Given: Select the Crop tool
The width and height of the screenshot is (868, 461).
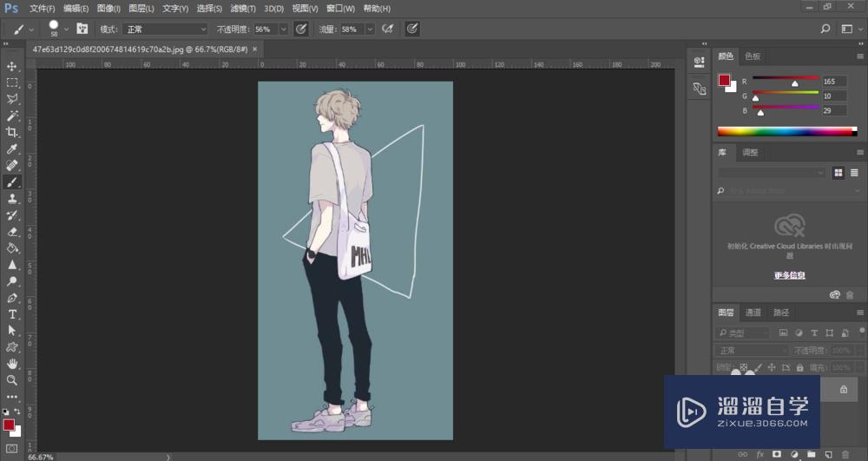Looking at the screenshot, I should pos(12,132).
